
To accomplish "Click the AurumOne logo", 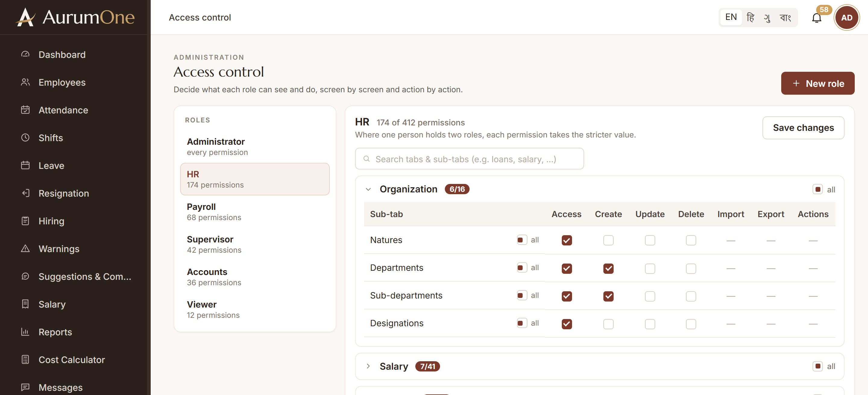I will pos(75,17).
